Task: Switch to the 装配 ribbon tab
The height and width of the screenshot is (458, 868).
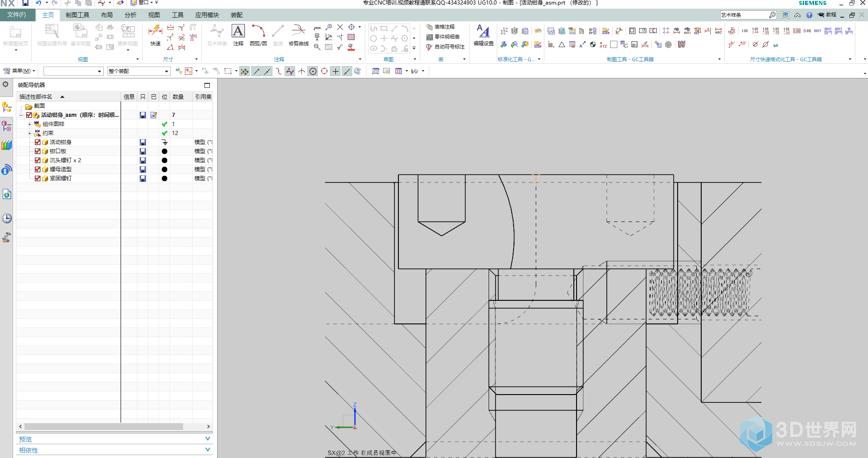Action: 237,15
